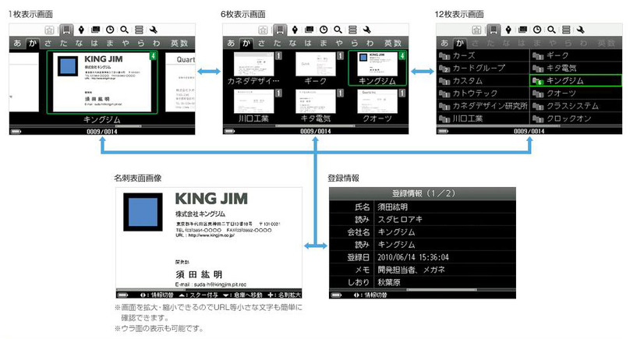Select カネダデザイン研究所 row in 12枚表示画面 list
This screenshot has height=339, width=644.
click(483, 106)
